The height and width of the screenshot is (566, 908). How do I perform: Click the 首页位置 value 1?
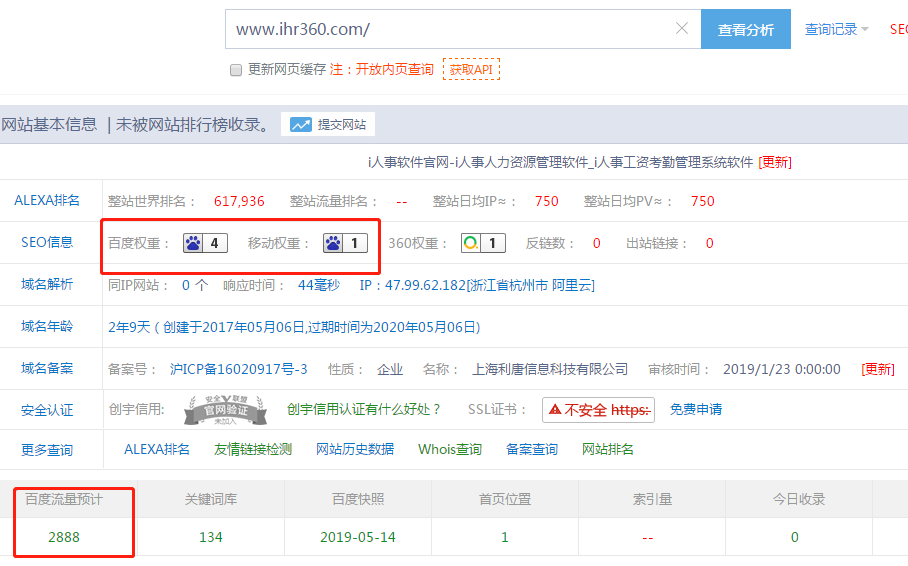[505, 537]
